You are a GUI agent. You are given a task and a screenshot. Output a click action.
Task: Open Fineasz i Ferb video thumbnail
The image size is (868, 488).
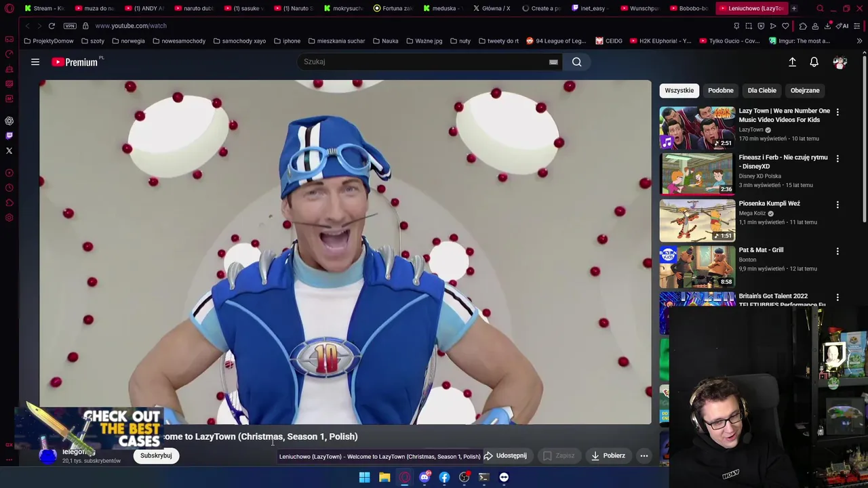pos(697,174)
